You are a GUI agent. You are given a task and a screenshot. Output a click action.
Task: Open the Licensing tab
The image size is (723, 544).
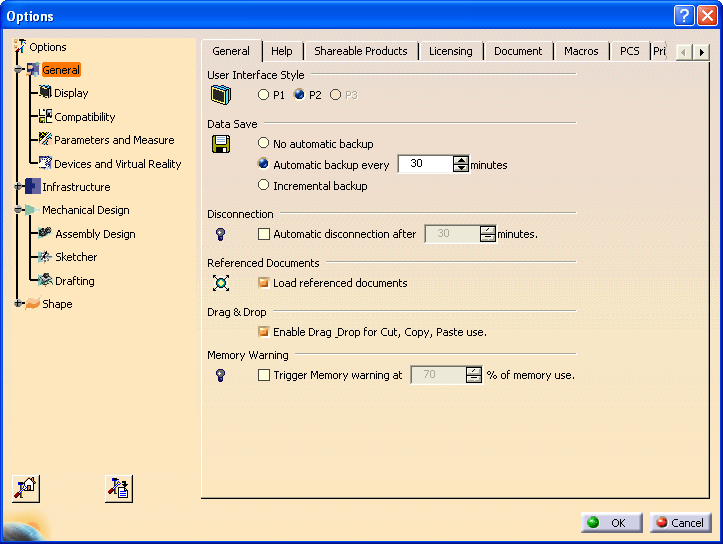pos(451,51)
